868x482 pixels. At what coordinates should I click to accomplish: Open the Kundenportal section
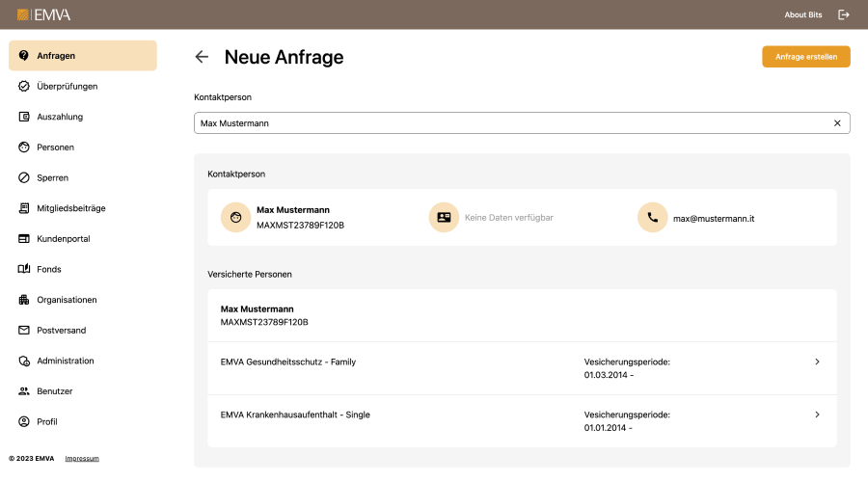click(63, 239)
